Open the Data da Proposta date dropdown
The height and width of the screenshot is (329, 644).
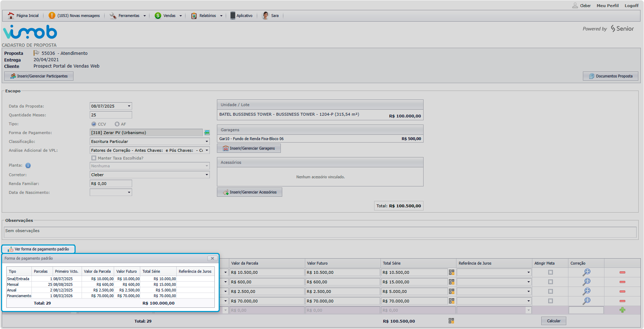point(129,106)
